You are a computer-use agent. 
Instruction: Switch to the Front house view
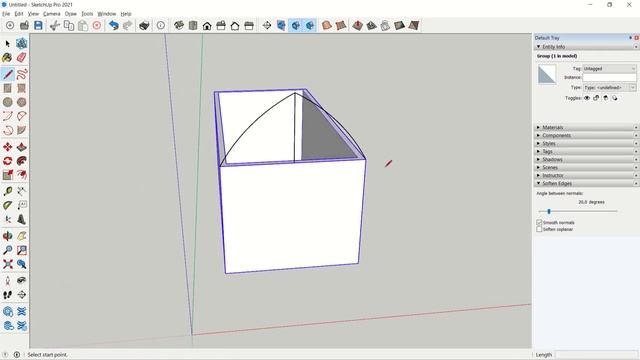point(207,25)
